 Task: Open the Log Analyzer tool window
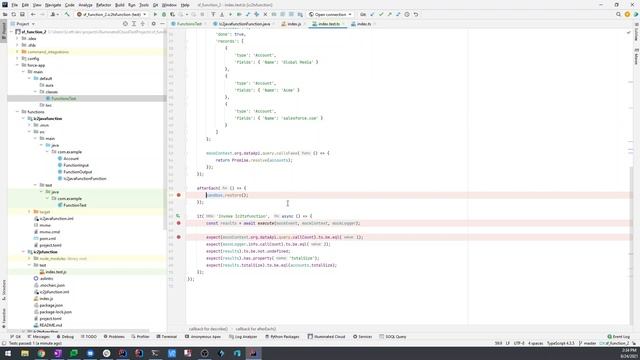click(243, 337)
